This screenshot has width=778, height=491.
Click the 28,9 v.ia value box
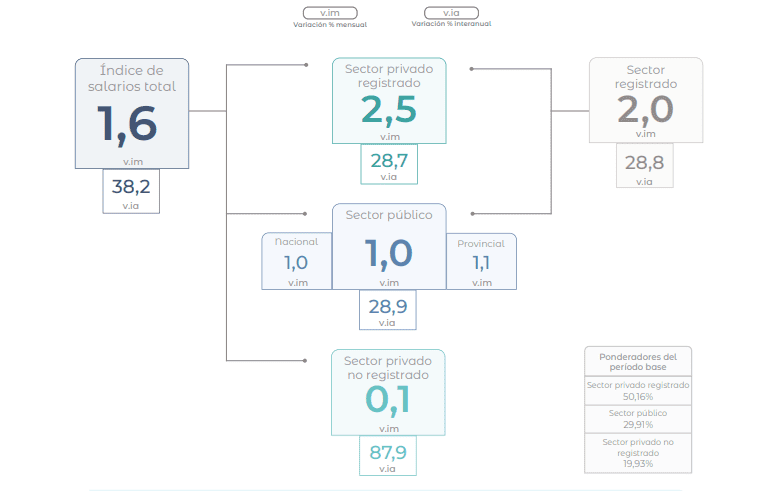[x=388, y=310]
